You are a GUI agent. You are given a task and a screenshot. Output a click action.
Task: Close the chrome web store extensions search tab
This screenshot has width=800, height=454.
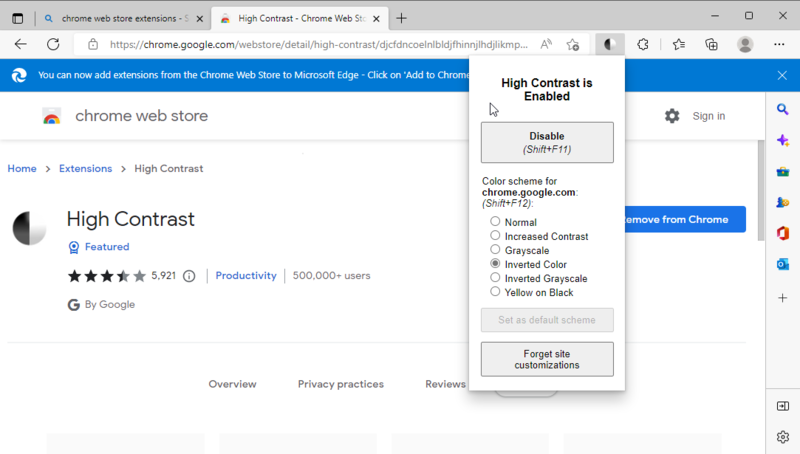point(200,19)
